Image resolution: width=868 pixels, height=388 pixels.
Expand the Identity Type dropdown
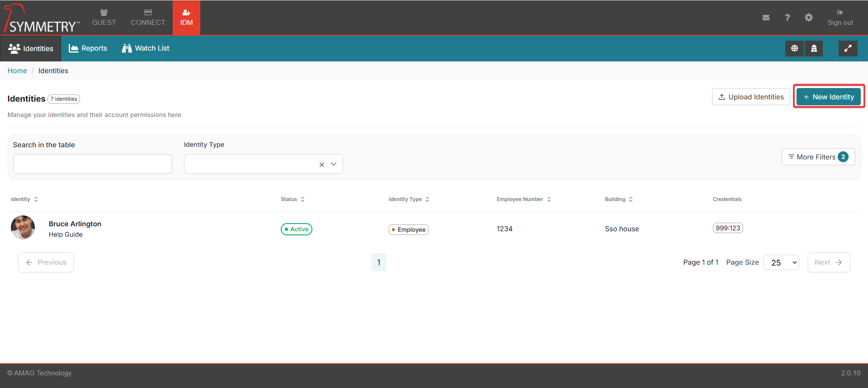coord(334,164)
